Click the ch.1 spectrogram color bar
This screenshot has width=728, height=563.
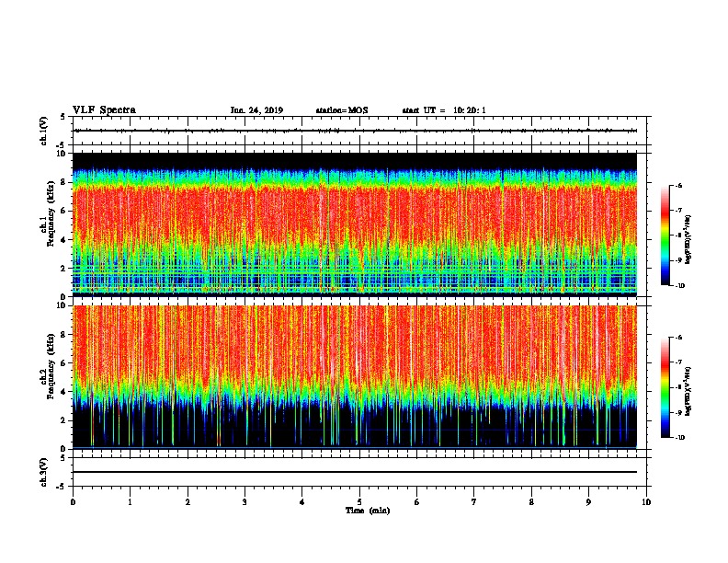665,236
